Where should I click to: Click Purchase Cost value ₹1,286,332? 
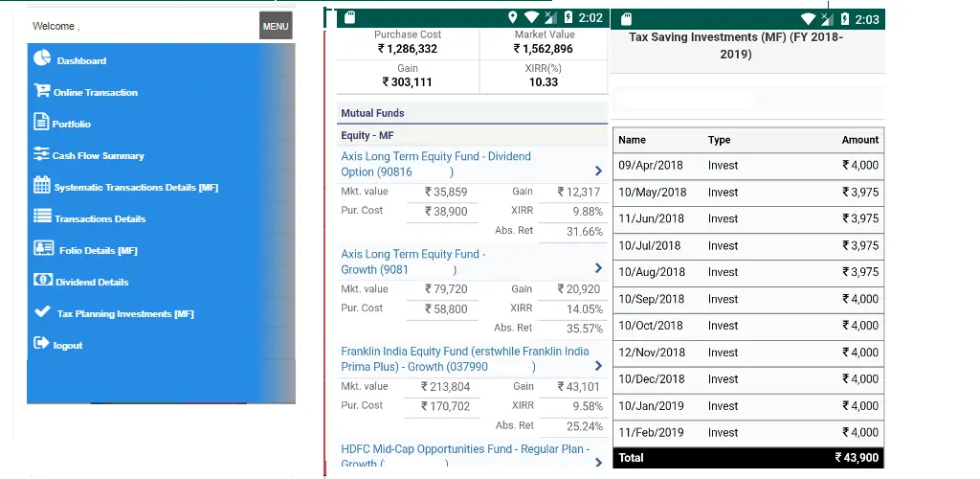tap(408, 49)
